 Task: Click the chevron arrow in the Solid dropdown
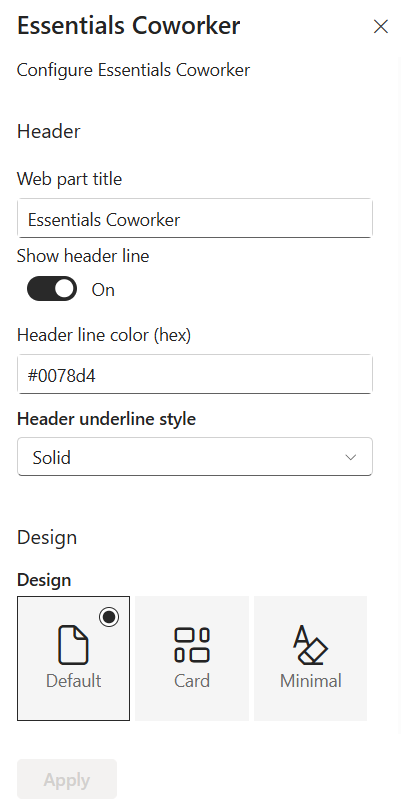[351, 457]
